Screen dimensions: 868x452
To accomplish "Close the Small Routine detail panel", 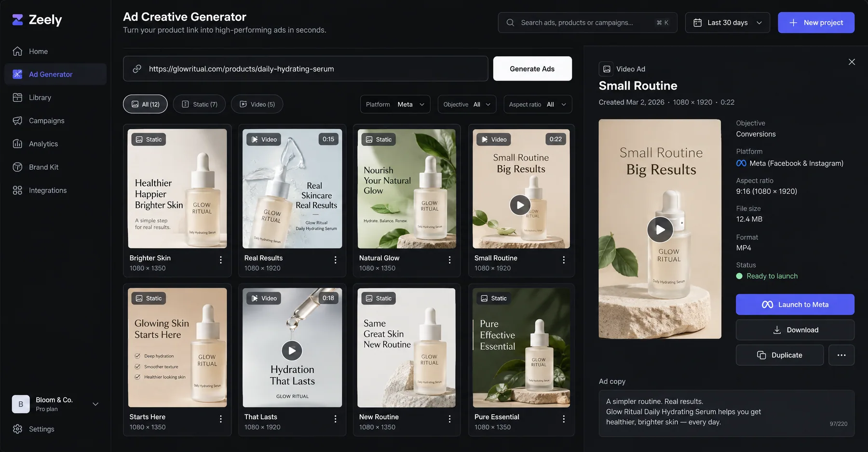I will click(852, 62).
